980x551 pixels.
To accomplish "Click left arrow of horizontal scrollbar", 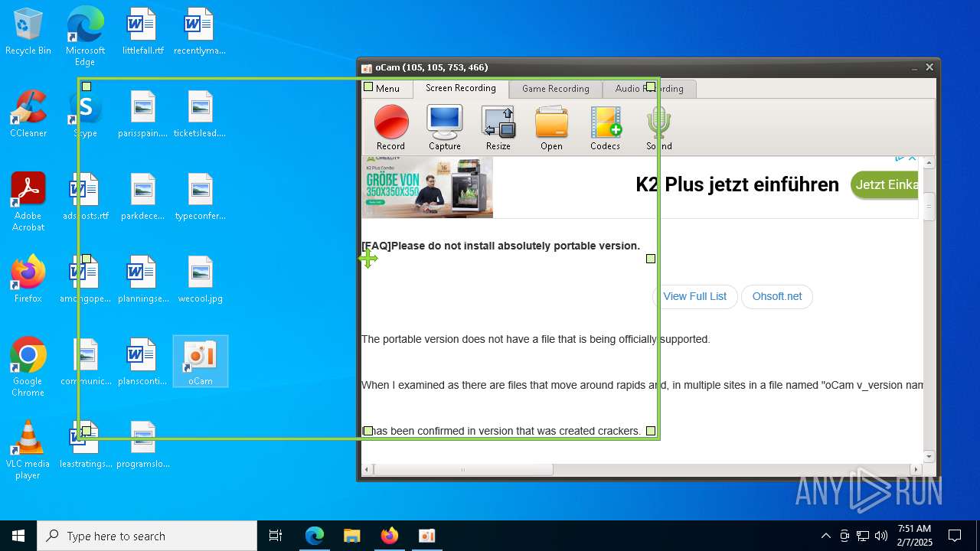I will [367, 470].
